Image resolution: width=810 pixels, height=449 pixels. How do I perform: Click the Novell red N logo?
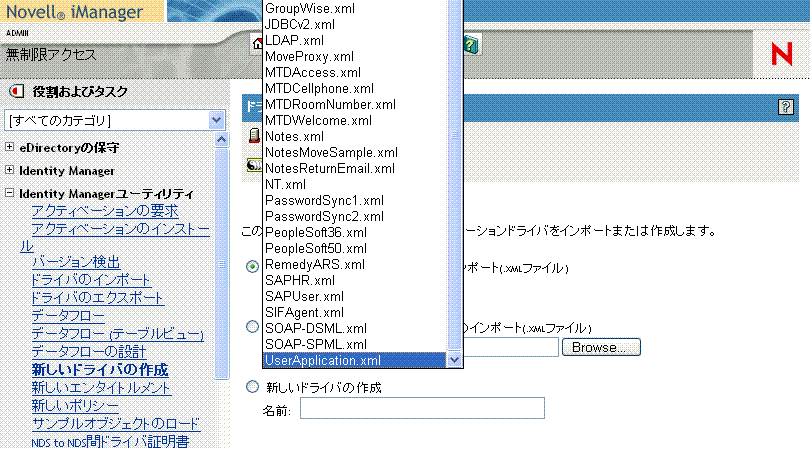(x=782, y=53)
